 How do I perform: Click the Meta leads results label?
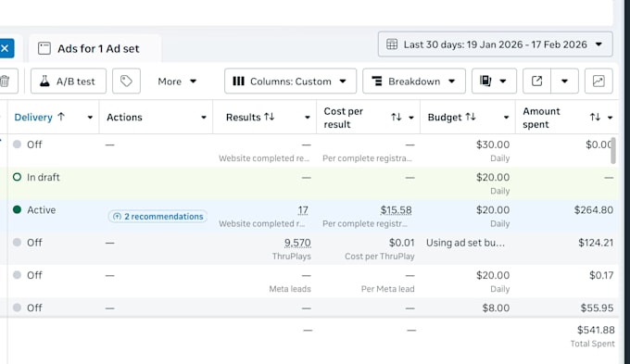point(290,289)
